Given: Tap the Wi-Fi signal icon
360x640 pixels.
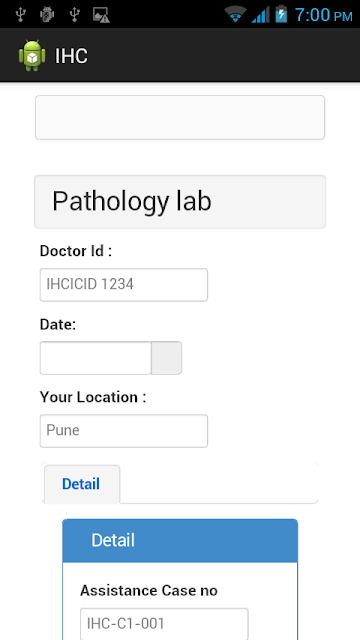Looking at the screenshot, I should [235, 15].
